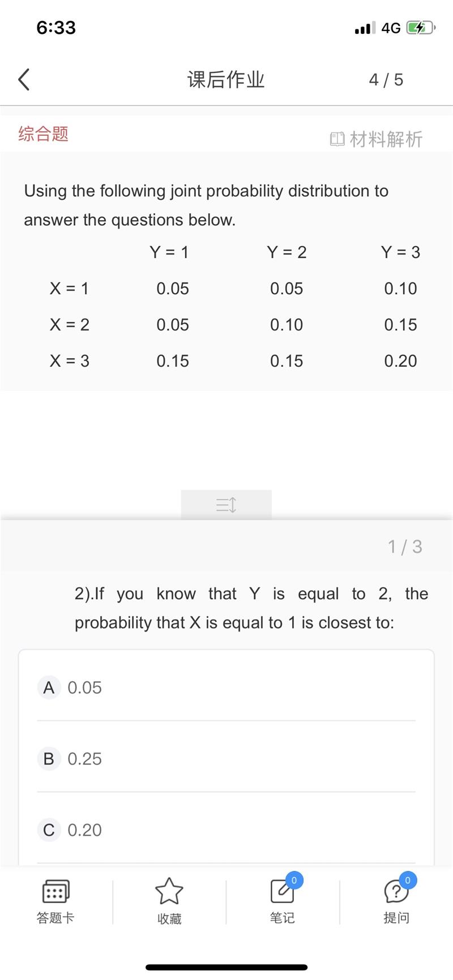This screenshot has width=453, height=980.
Task: Select answer option A 0.05
Action: tap(226, 687)
